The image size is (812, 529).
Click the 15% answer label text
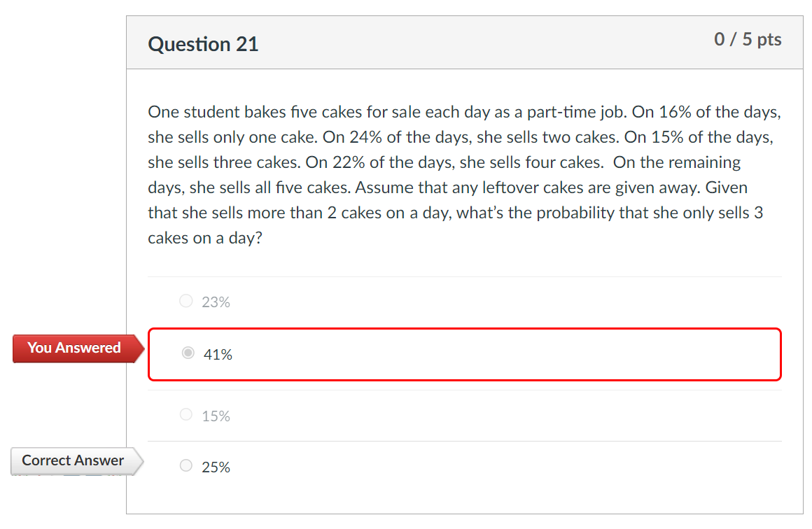pyautogui.click(x=216, y=414)
